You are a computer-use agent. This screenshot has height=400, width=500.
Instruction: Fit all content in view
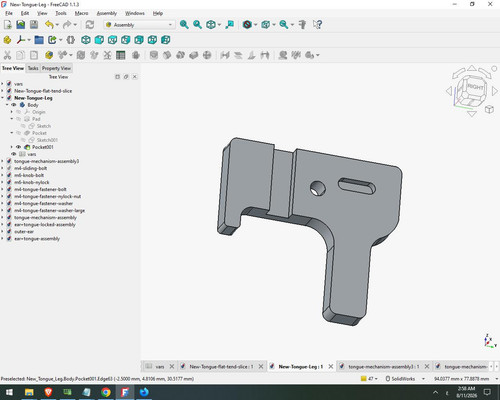[184, 25]
